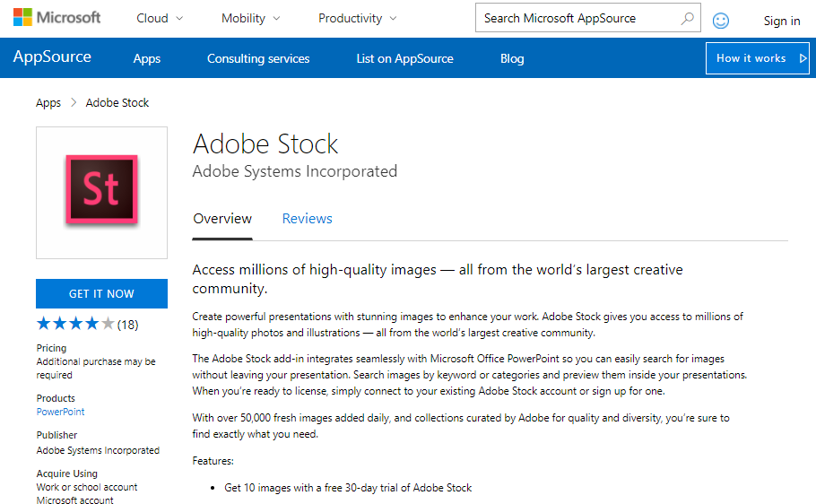Click the search magnifier icon
Viewport: 816px width, 504px height.
click(687, 18)
